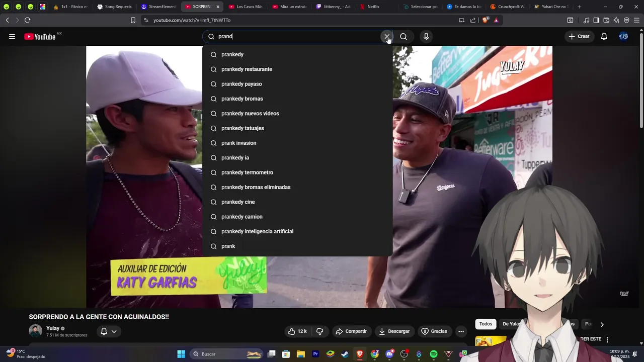Viewport: 644px width, 362px height.
Task: Like the video with thumbs up
Action: point(297,331)
